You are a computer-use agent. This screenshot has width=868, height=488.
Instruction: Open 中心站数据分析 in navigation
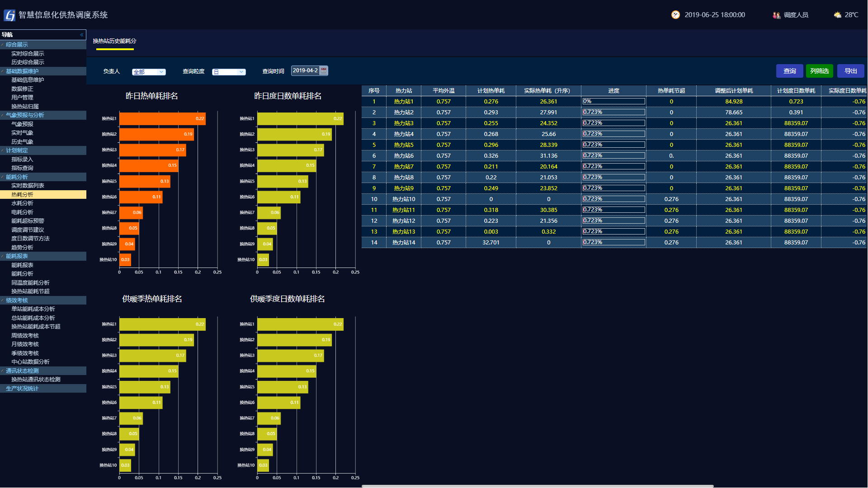click(x=30, y=362)
